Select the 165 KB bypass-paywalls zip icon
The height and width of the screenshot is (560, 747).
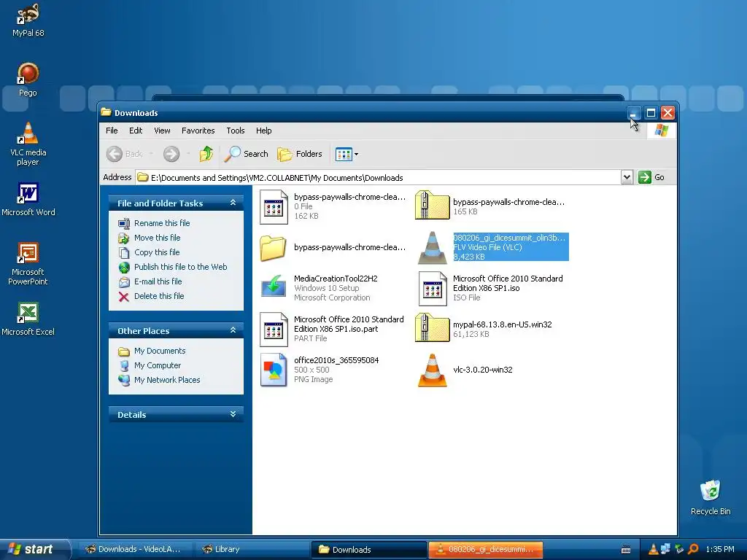click(x=432, y=205)
